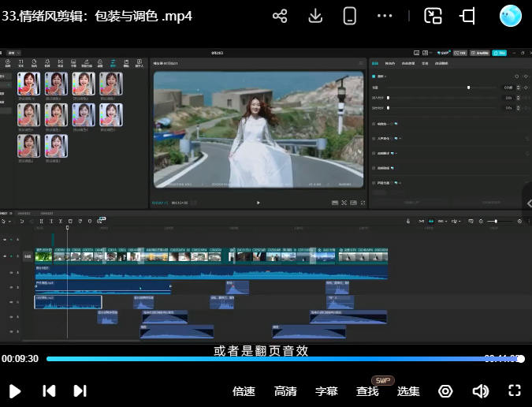Open the 高清 video quality menu
Screen dimensions: 532x407
pyautogui.click(x=285, y=391)
